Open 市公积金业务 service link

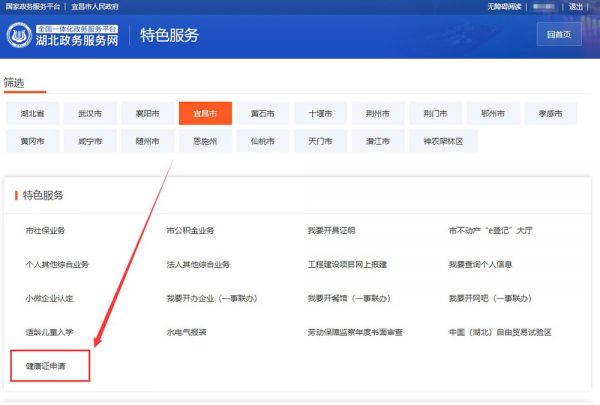point(190,230)
